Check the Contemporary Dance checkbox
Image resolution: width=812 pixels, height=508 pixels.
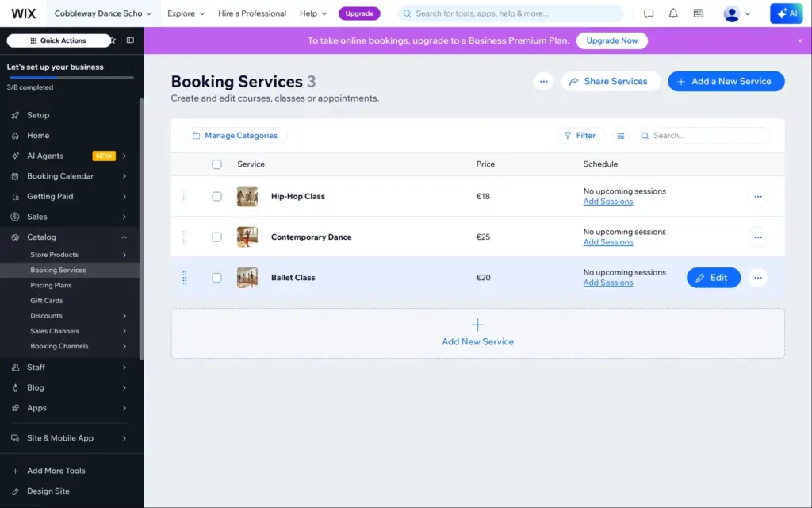tap(216, 237)
